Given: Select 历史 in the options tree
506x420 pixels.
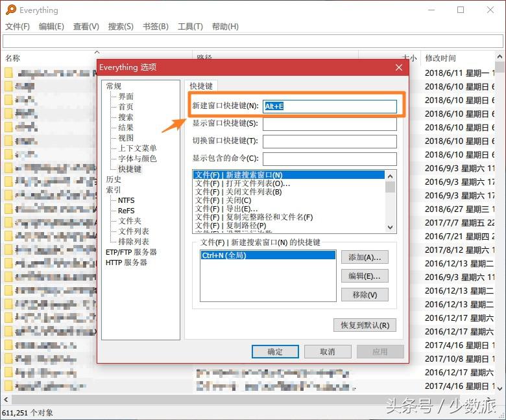Looking at the screenshot, I should 114,180.
